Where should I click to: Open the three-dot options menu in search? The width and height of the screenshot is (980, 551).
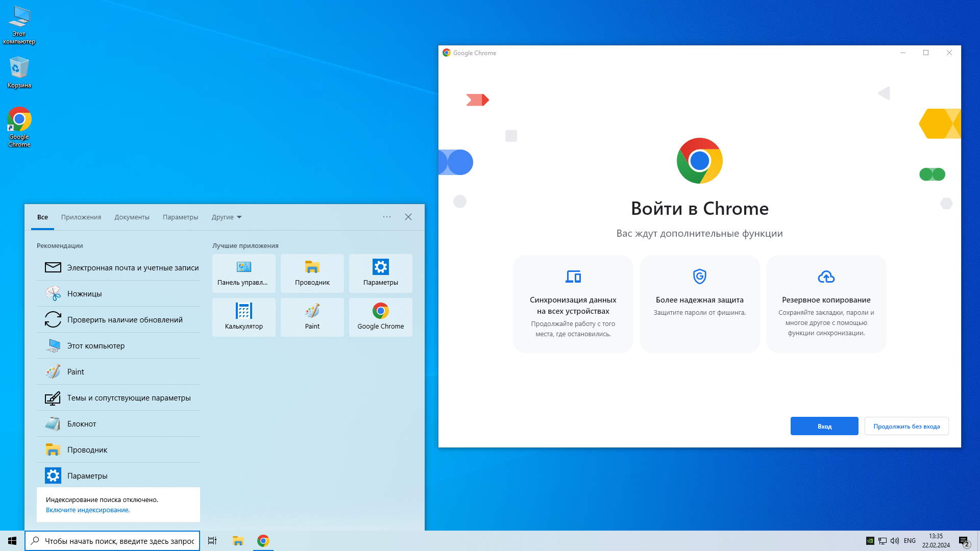coord(387,217)
